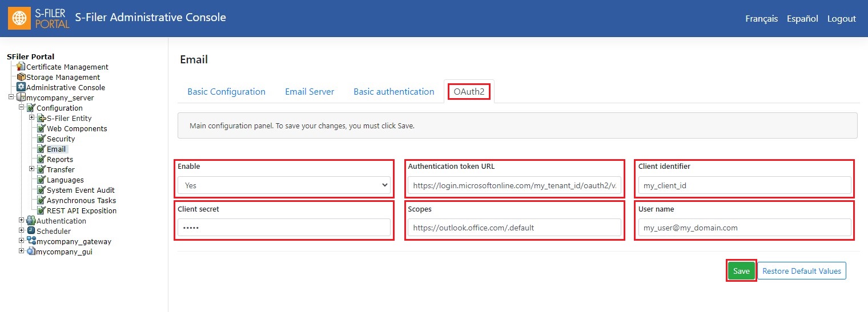
Task: Click the Storage Management box icon
Action: [x=21, y=77]
